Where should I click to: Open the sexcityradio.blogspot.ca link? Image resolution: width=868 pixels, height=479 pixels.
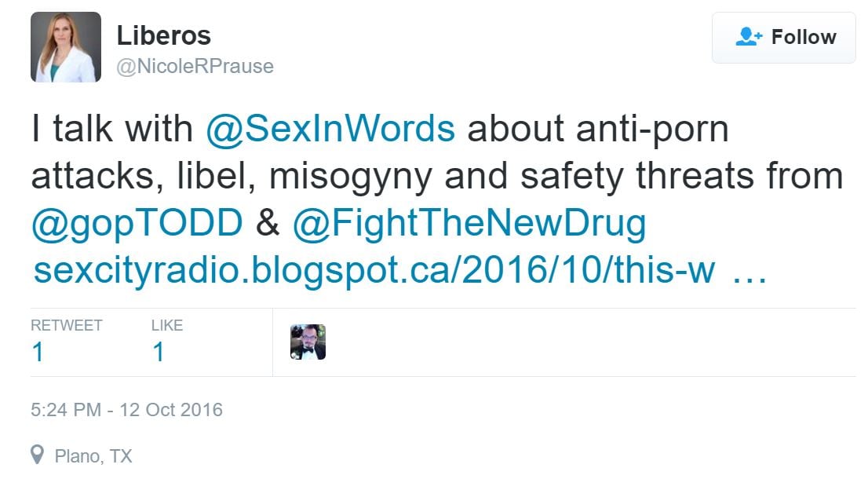[x=374, y=270]
